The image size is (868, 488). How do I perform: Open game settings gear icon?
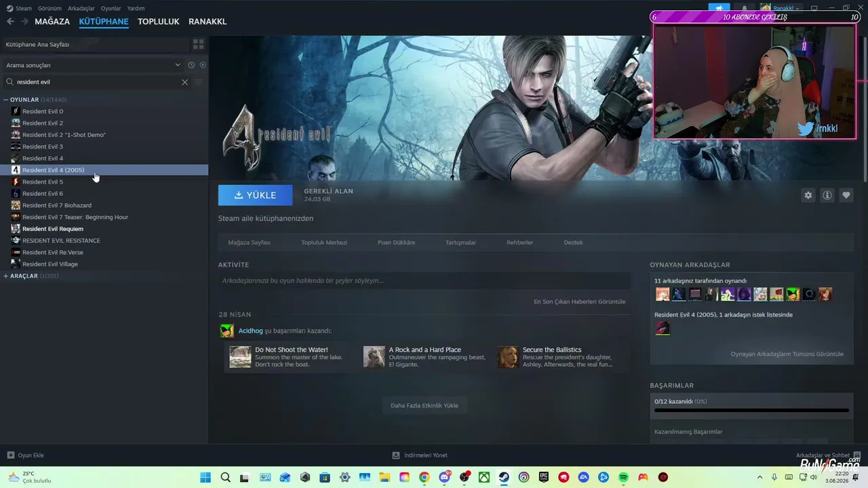coord(808,195)
